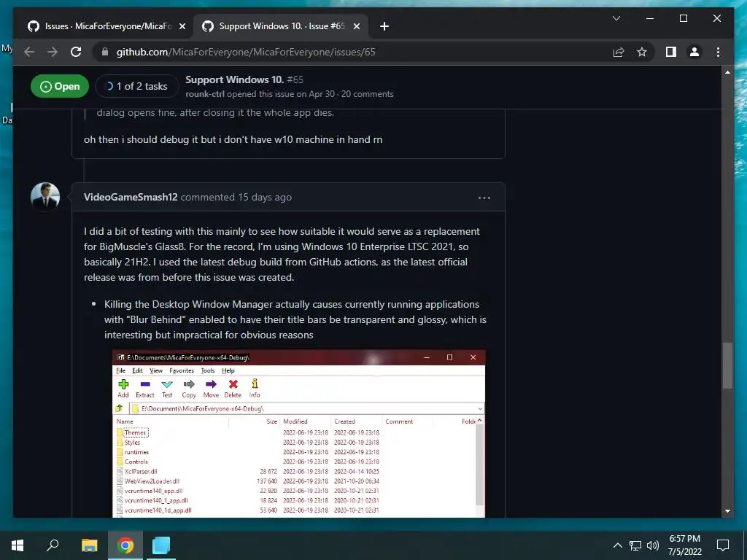Click the 7-Zip Add icon in the screenshot
This screenshot has width=747, height=560.
pos(123,389)
